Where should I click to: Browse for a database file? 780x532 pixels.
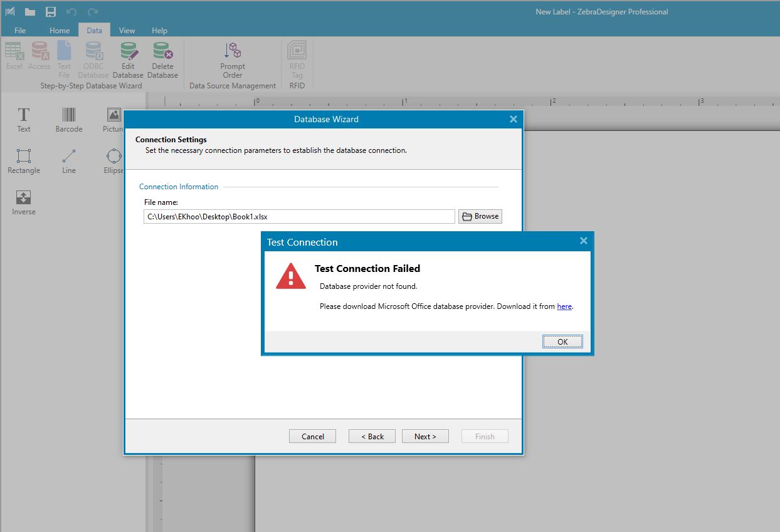point(480,216)
